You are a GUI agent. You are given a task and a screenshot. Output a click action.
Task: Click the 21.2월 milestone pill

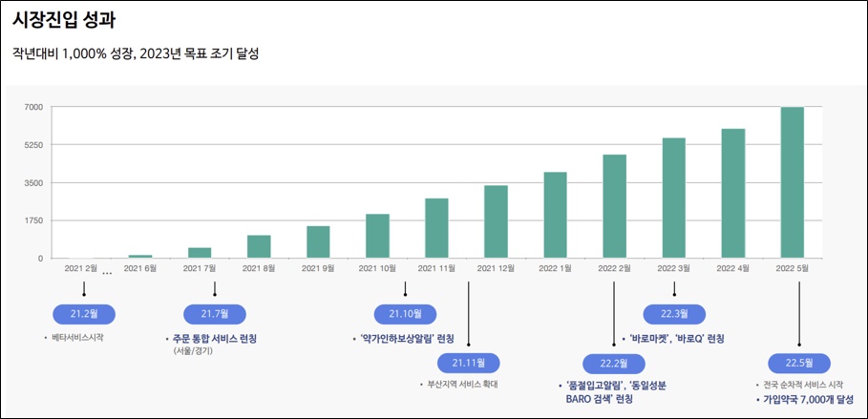click(84, 314)
